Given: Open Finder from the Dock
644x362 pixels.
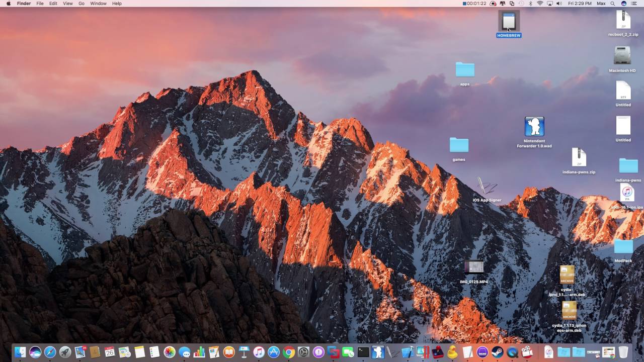Looking at the screenshot, I should click(x=20, y=352).
